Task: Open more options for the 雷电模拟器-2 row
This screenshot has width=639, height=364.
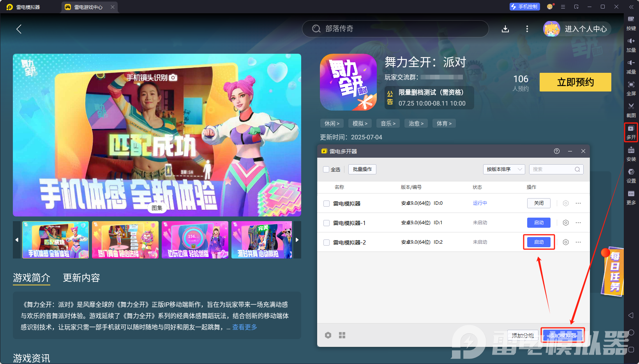Action: point(578,242)
